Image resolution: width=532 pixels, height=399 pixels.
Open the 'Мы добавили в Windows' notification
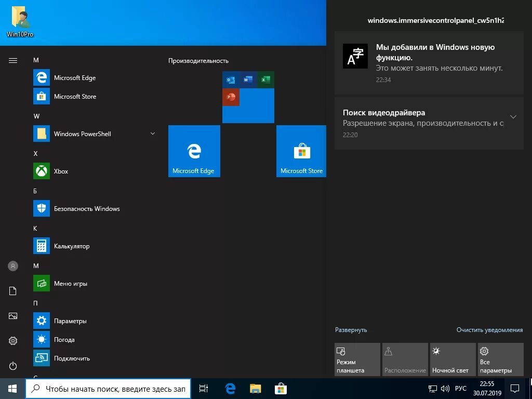click(x=429, y=63)
